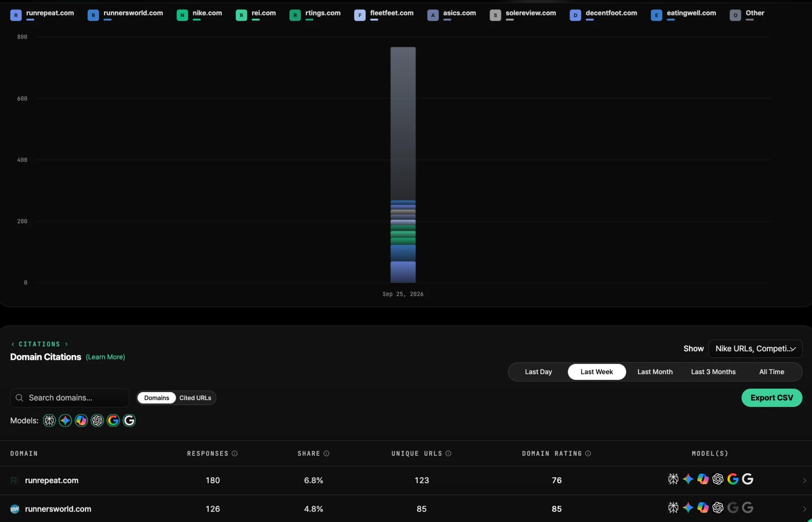Viewport: 812px width, 522px height.
Task: Toggle the Gemini model filter
Action: [x=65, y=420]
